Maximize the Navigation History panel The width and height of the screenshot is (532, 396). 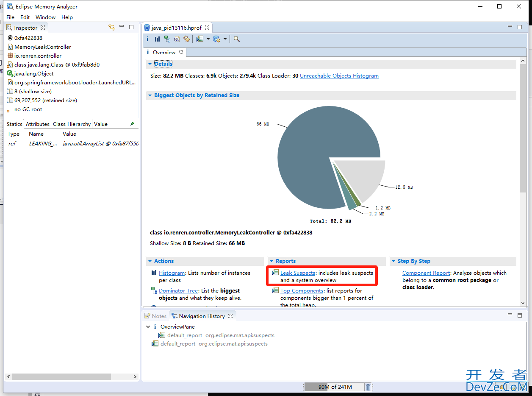pyautogui.click(x=520, y=315)
